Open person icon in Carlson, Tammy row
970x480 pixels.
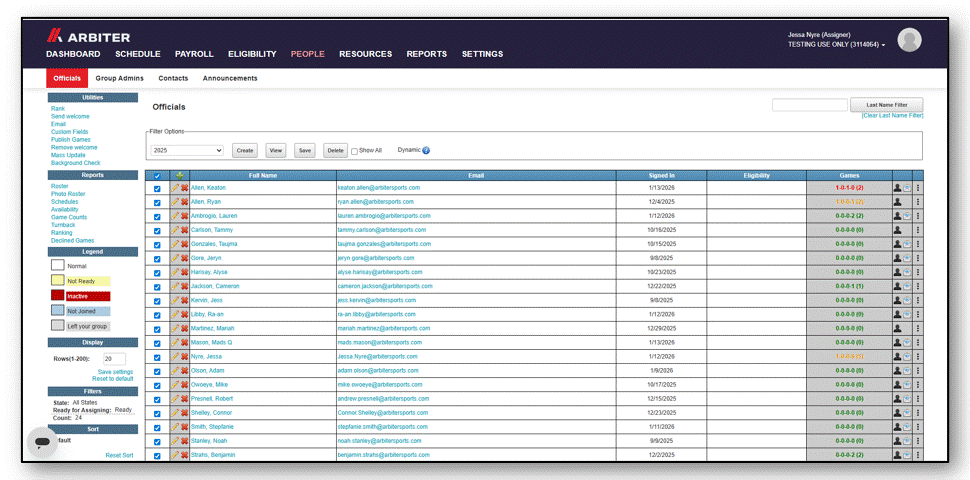coord(897,230)
